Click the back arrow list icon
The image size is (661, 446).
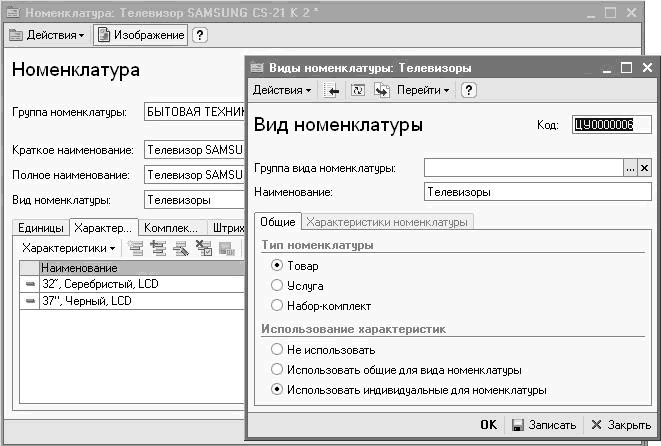[332, 90]
